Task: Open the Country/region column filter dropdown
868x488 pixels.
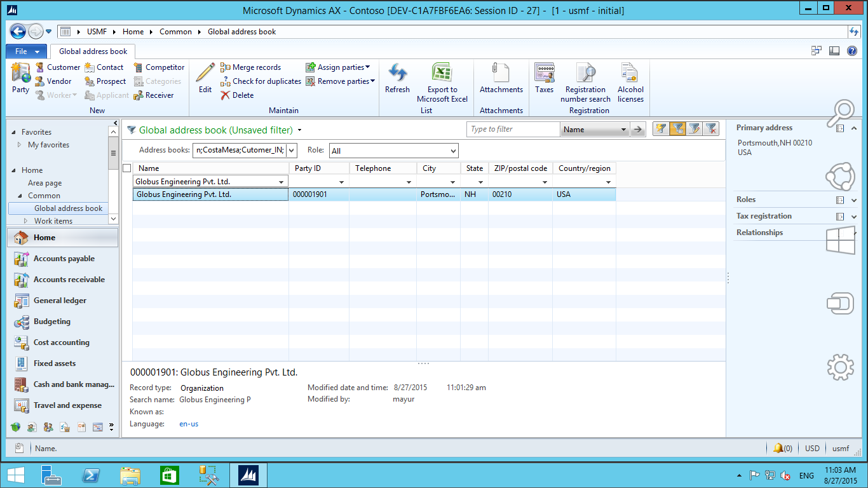Action: (608, 182)
